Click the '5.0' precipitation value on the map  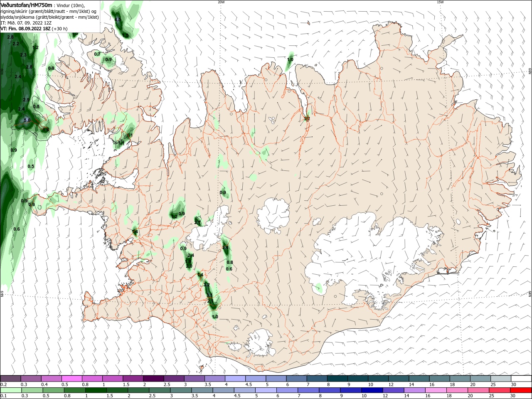[x=27, y=121]
